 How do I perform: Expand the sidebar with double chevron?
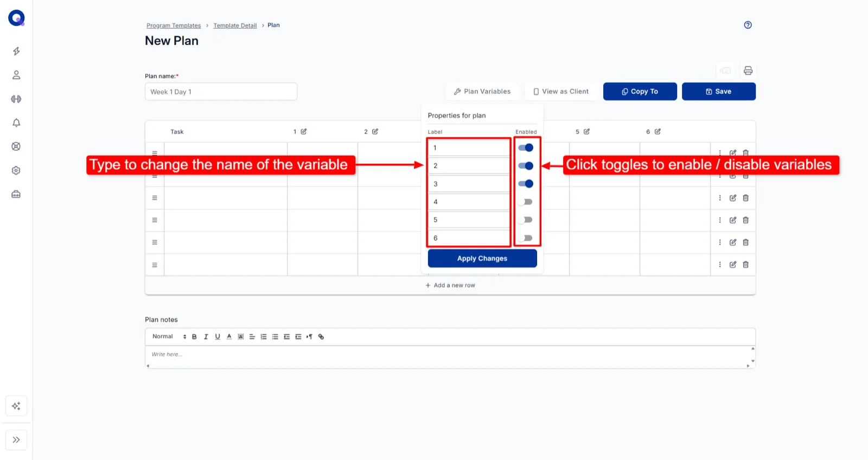point(16,440)
